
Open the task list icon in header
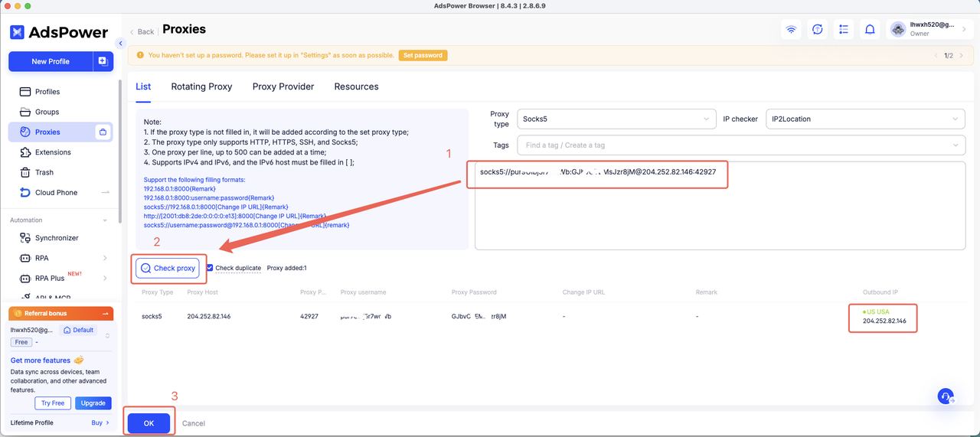(x=844, y=30)
